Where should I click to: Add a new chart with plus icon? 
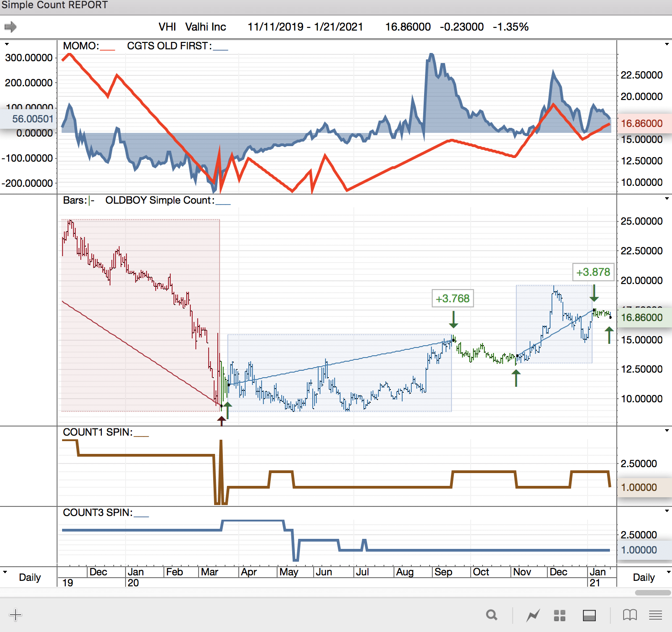pyautogui.click(x=16, y=615)
